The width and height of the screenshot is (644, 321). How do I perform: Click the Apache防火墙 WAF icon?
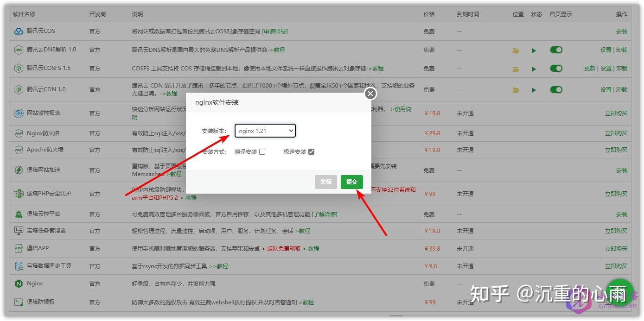pos(19,150)
